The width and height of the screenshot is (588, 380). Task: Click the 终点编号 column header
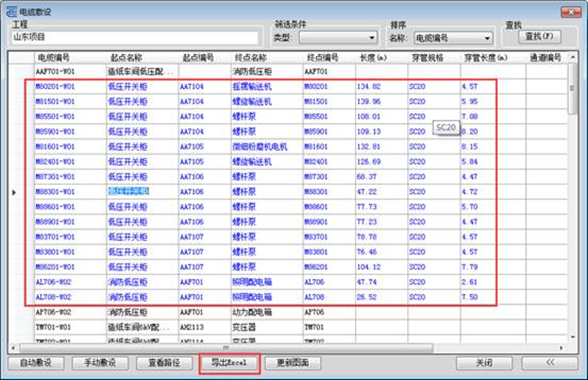323,58
